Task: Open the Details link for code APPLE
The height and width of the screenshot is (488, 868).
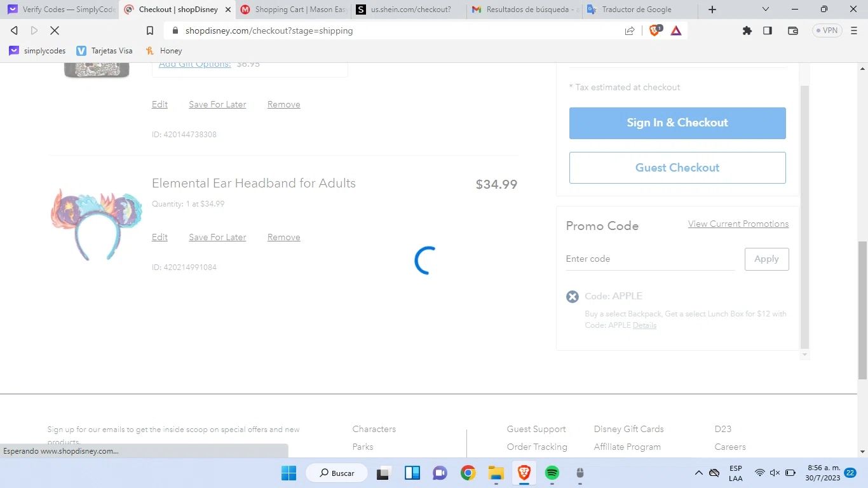Action: 644,325
